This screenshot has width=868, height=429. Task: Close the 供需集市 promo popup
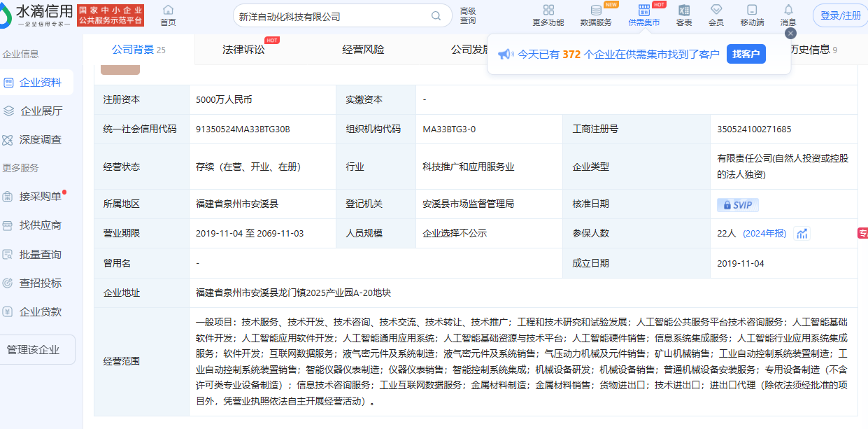[x=790, y=33]
